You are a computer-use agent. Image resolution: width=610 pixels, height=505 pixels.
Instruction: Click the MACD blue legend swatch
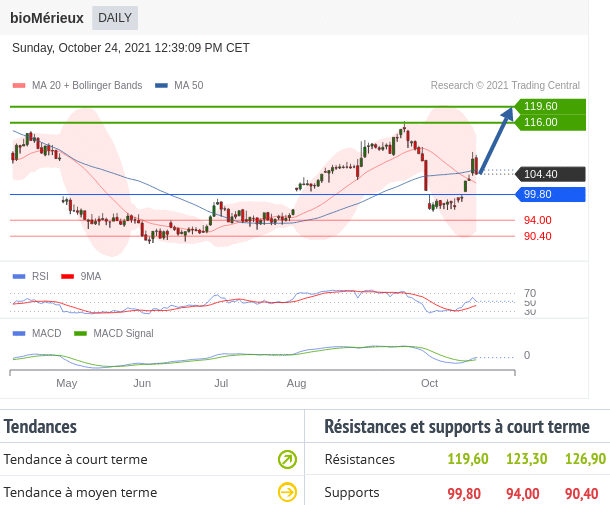(x=19, y=333)
